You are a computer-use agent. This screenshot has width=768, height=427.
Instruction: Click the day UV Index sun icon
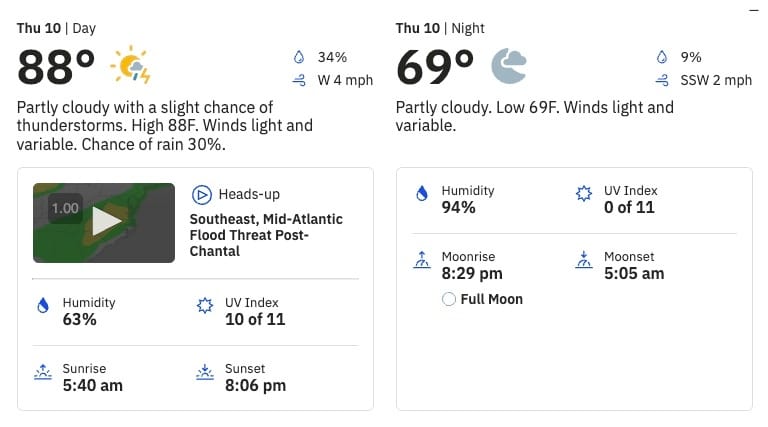point(205,306)
